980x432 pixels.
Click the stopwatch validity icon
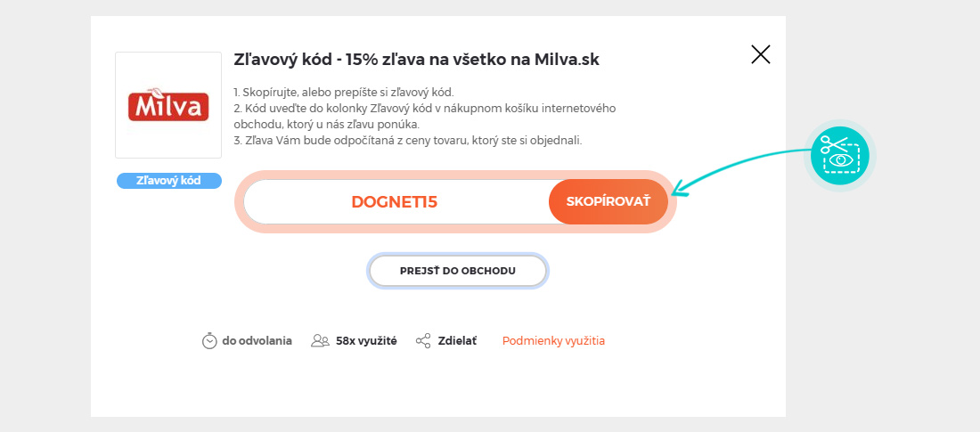(x=210, y=340)
